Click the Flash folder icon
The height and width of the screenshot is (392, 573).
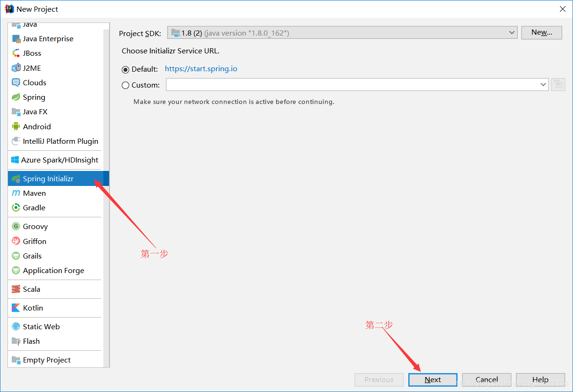tap(16, 341)
